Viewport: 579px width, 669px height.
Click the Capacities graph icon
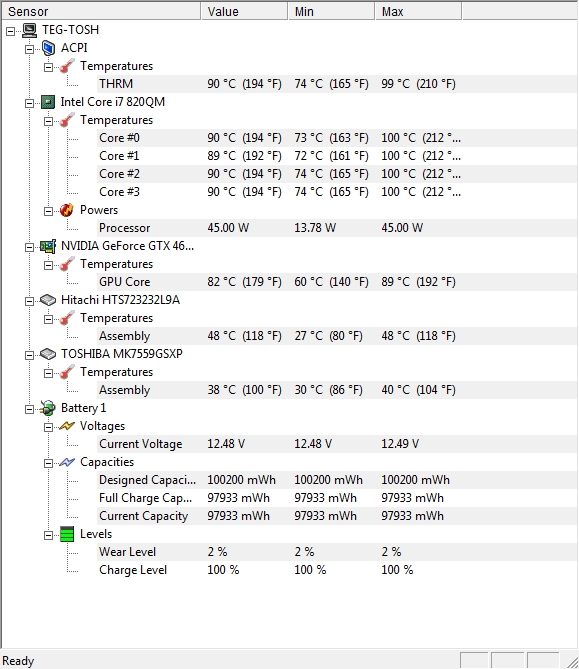coord(67,462)
